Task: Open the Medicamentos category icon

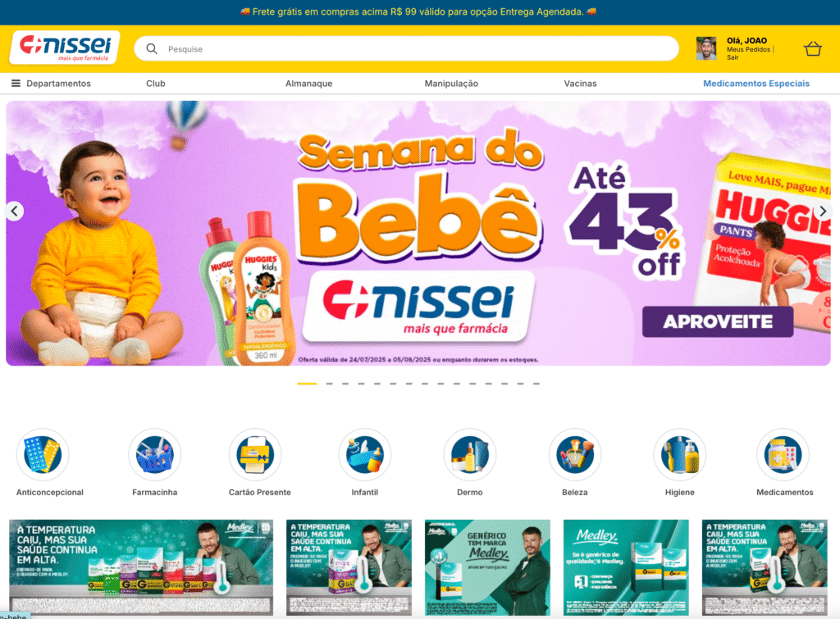Action: click(x=783, y=454)
